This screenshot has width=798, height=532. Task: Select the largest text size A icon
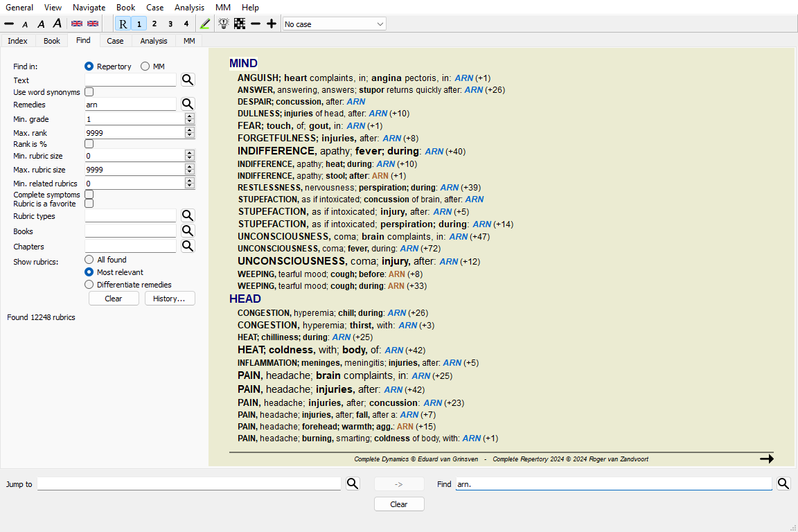coord(57,24)
